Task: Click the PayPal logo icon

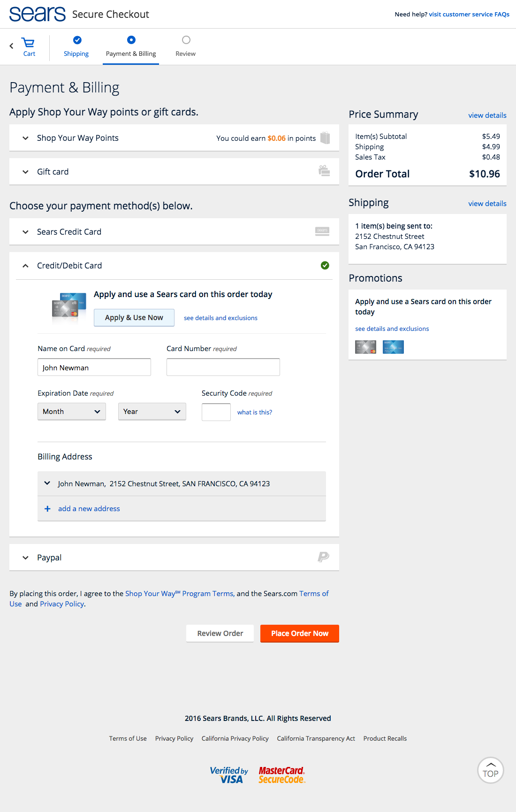Action: 323,557
